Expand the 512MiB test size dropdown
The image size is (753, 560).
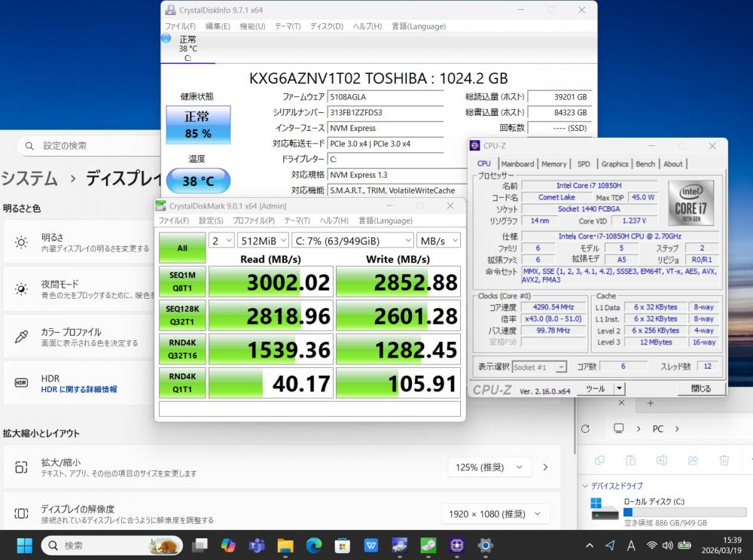coord(262,240)
